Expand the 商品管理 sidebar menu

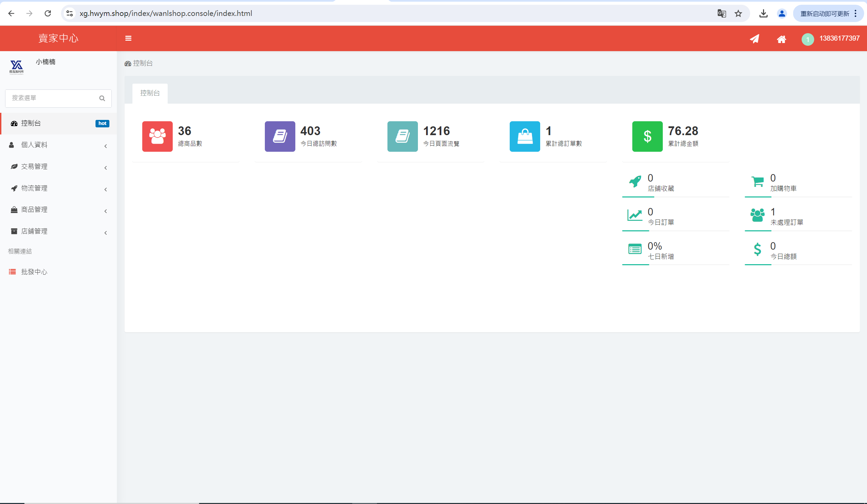pyautogui.click(x=59, y=210)
